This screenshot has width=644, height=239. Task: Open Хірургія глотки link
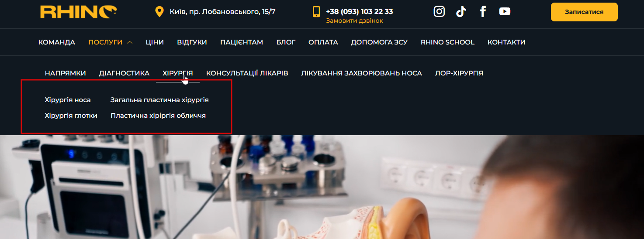point(71,116)
